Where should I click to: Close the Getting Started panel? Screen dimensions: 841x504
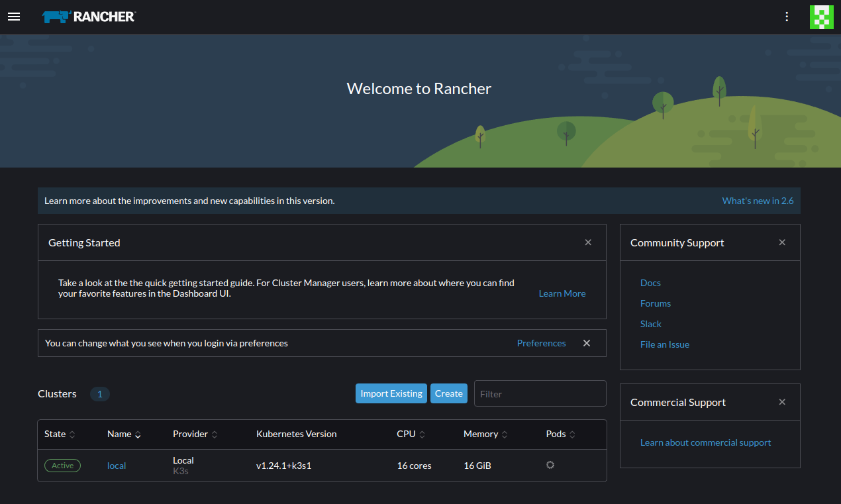point(588,242)
